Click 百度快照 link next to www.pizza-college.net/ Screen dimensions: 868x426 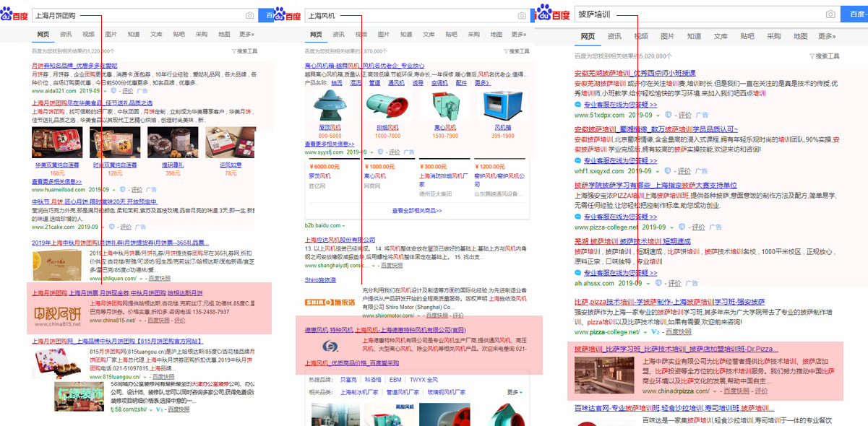click(x=677, y=331)
